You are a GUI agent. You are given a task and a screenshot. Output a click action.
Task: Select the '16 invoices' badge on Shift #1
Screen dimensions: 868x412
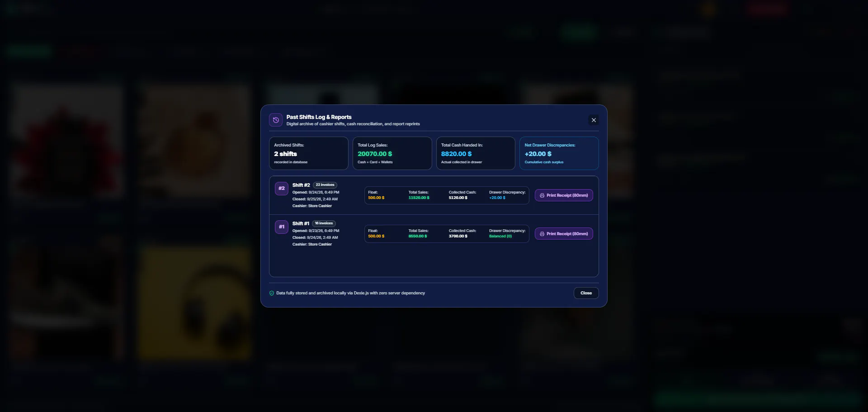click(x=324, y=223)
